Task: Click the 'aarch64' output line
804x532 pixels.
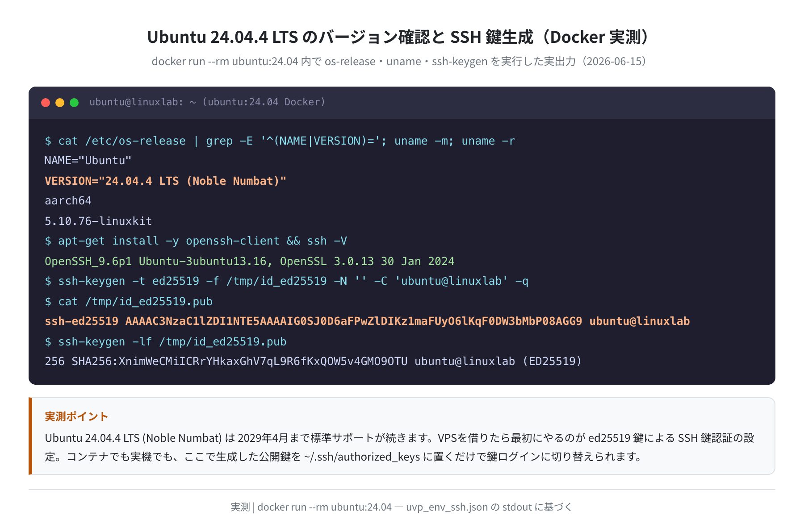Action: pyautogui.click(x=68, y=201)
